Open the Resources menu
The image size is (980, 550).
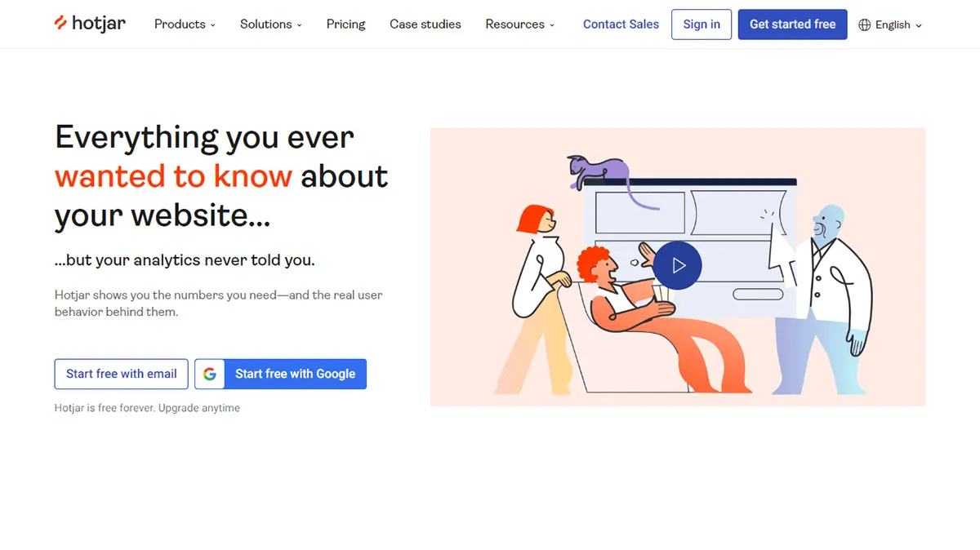pyautogui.click(x=514, y=24)
